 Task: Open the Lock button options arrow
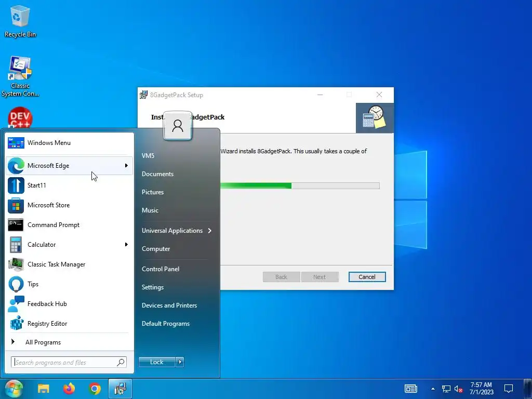(180, 362)
